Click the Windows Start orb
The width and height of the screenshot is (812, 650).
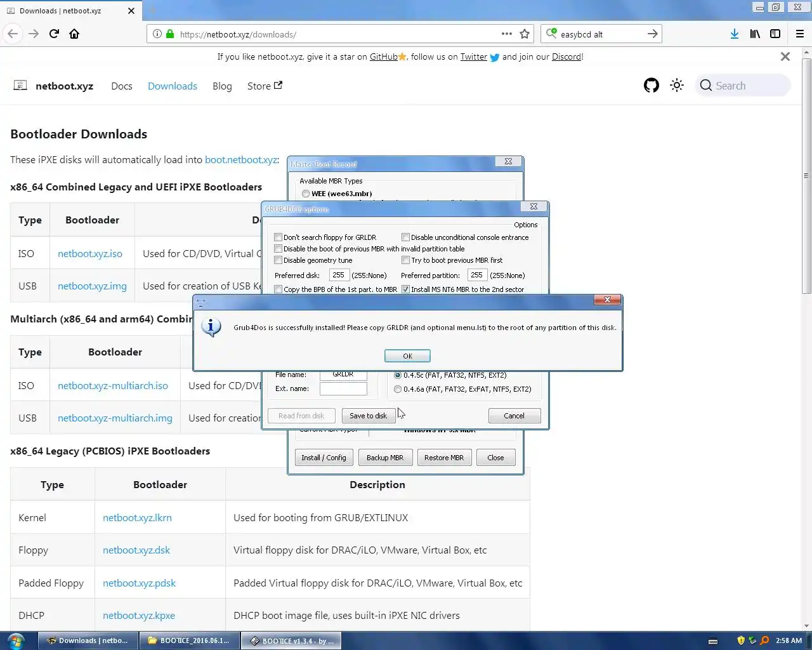(x=15, y=640)
